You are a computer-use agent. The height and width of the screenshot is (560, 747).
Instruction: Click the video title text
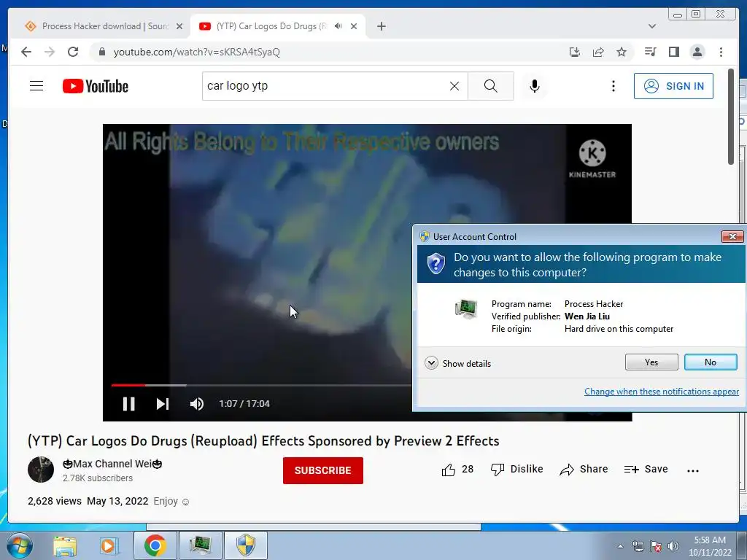263,441
